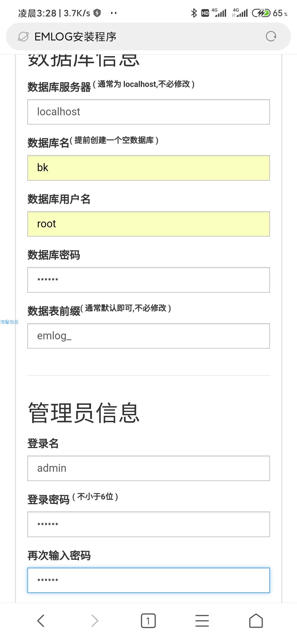Tap the Bluetooth status icon
The height and width of the screenshot is (644, 297).
click(x=194, y=13)
